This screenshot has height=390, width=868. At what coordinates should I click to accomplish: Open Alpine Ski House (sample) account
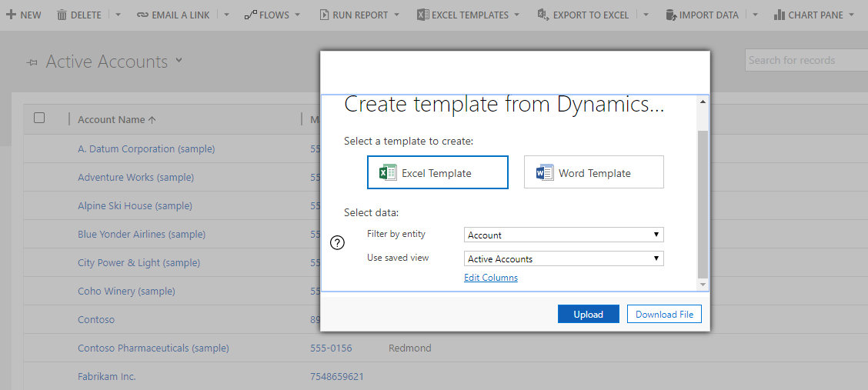[x=135, y=206]
